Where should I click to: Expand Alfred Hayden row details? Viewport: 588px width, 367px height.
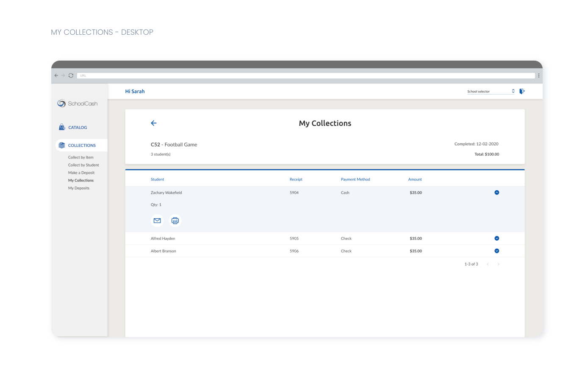[x=497, y=238]
